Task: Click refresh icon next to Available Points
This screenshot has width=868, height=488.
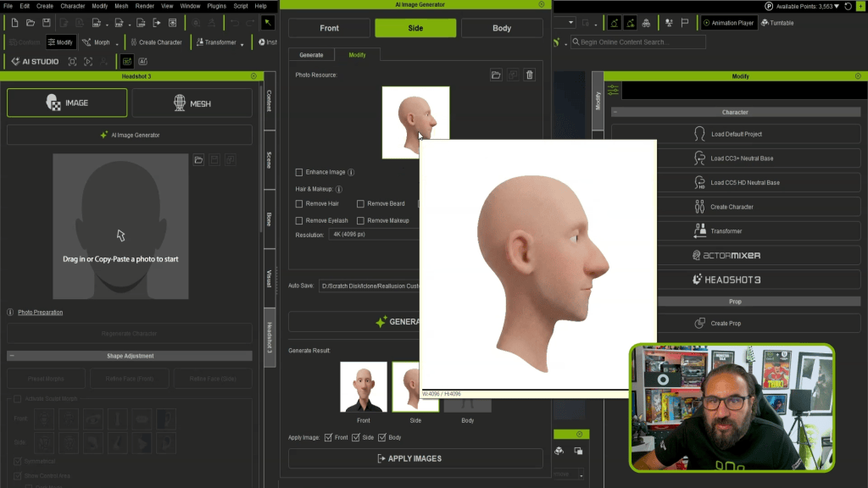Action: [848, 6]
